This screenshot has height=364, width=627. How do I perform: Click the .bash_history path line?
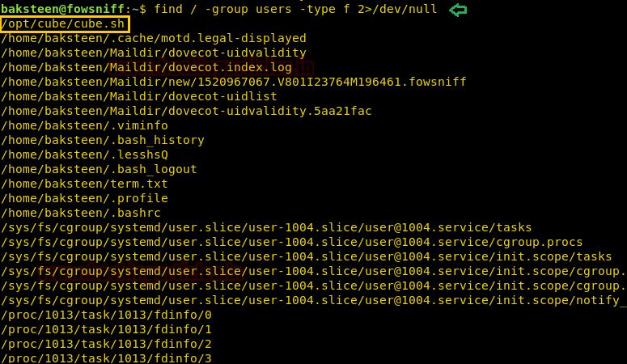click(x=103, y=140)
